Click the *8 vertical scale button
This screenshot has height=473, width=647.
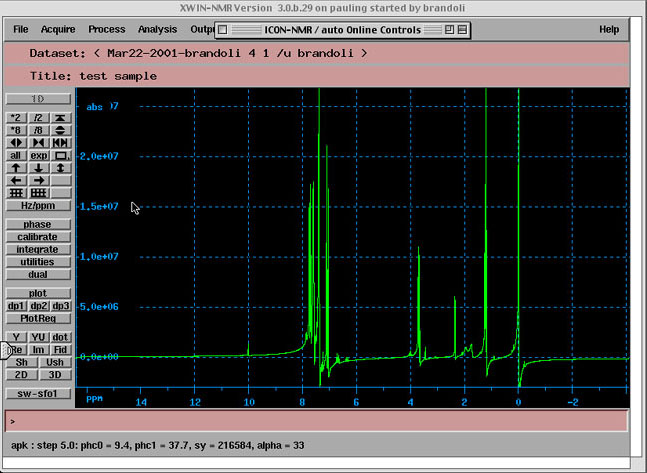(x=16, y=130)
